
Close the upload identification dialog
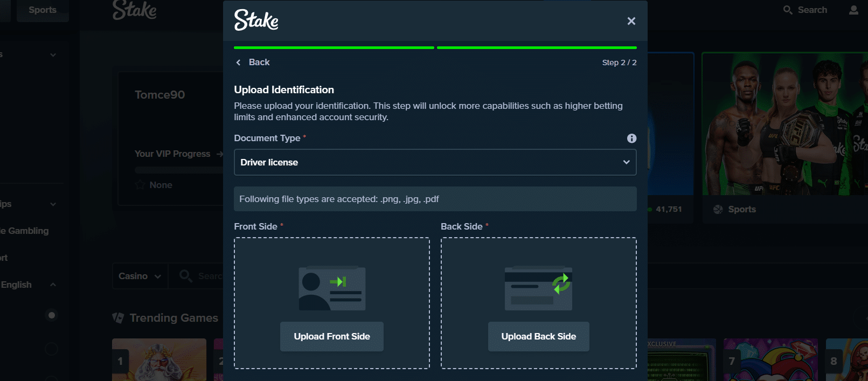pyautogui.click(x=631, y=21)
